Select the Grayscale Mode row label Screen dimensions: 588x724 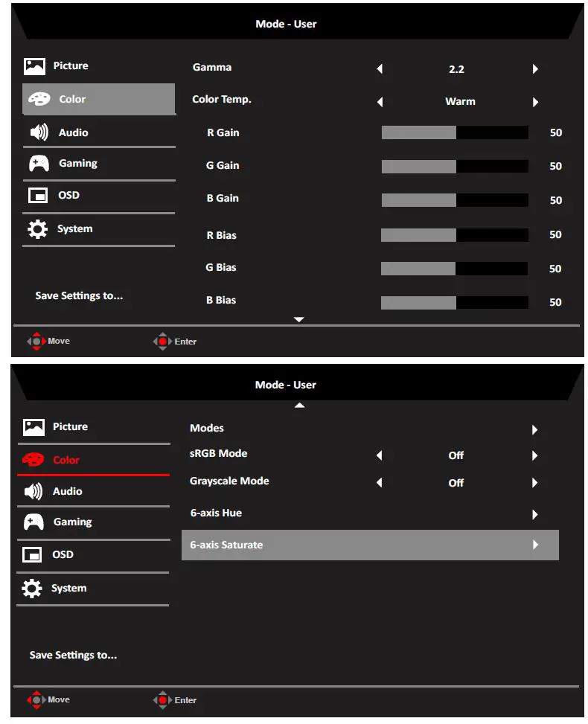coord(229,481)
